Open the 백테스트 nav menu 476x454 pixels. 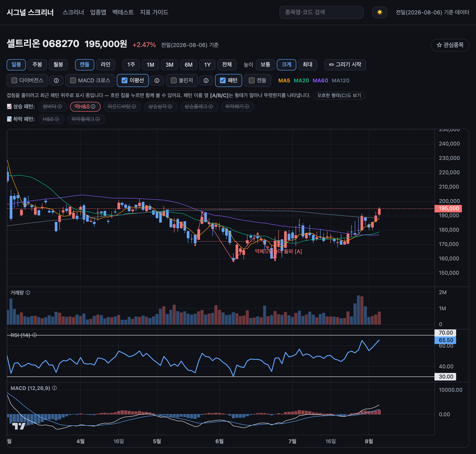[x=123, y=12]
